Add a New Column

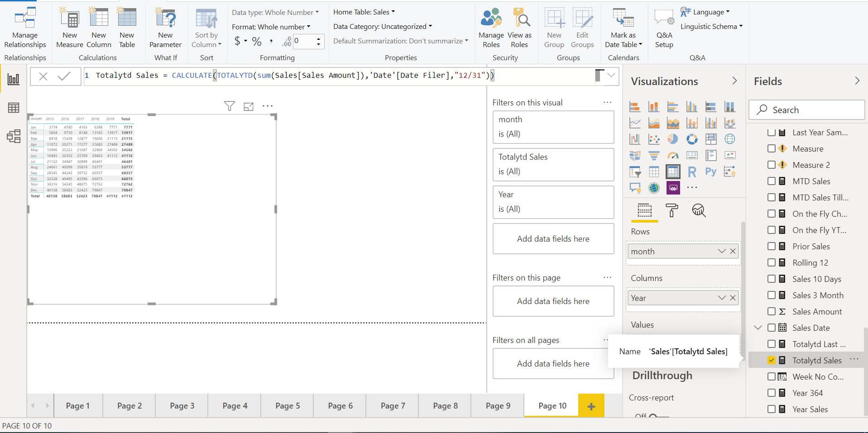pyautogui.click(x=99, y=27)
